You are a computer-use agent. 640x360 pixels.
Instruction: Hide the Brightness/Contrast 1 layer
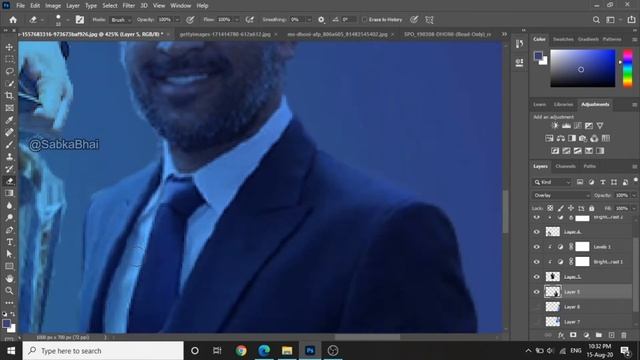[536, 262]
